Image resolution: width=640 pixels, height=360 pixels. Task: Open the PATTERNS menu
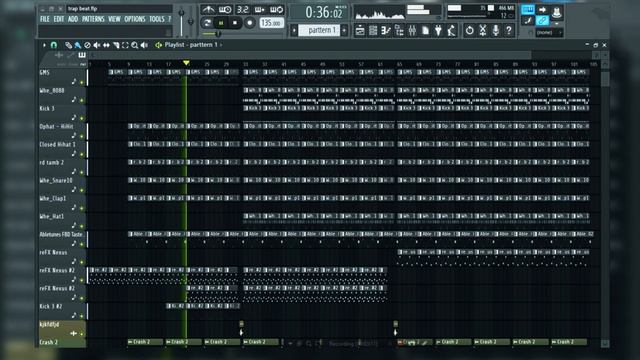pyautogui.click(x=93, y=19)
